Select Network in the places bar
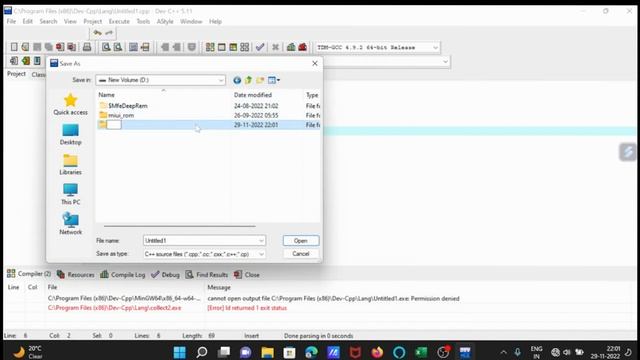The height and width of the screenshot is (360, 640). click(x=70, y=224)
